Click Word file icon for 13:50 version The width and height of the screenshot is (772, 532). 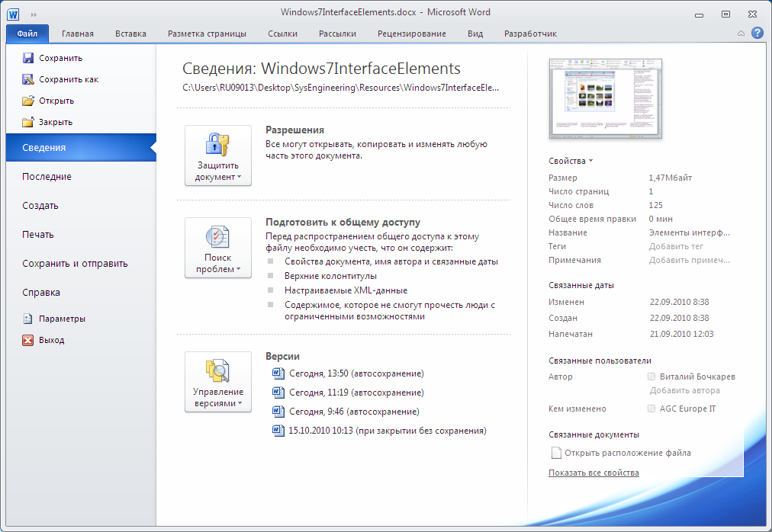coord(278,373)
